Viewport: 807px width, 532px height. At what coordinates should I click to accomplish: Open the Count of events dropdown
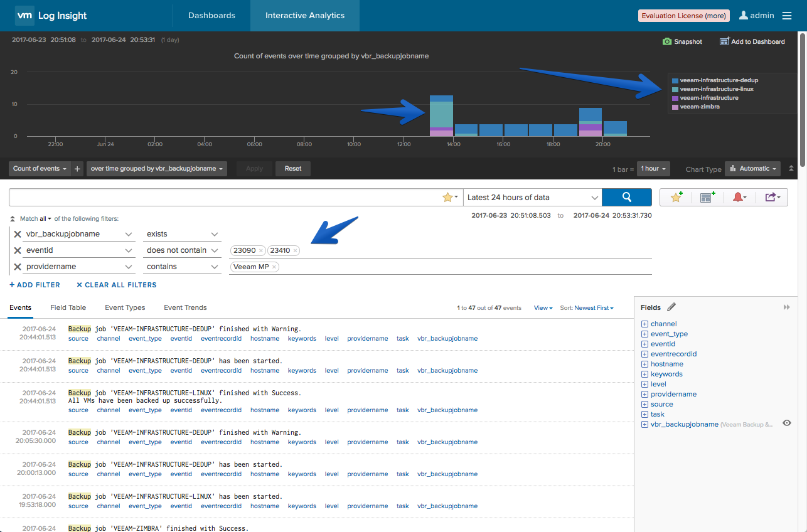pyautogui.click(x=40, y=168)
